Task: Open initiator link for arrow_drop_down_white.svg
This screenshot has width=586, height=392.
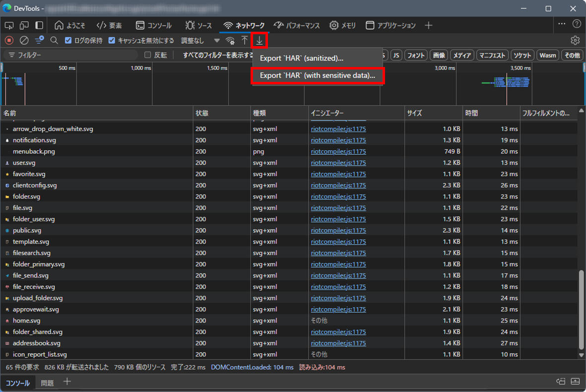Action: (338, 129)
